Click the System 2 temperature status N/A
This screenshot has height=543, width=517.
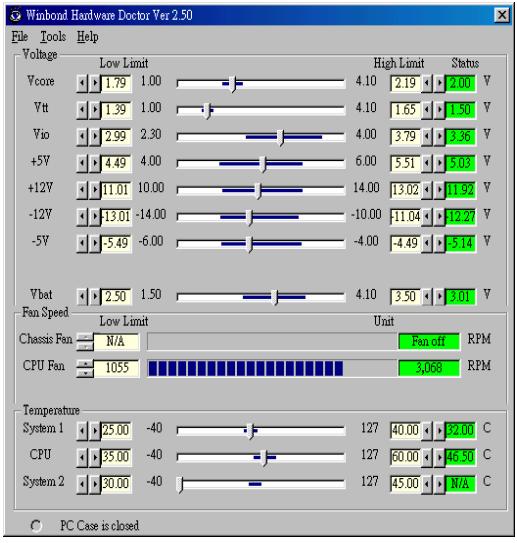(460, 484)
